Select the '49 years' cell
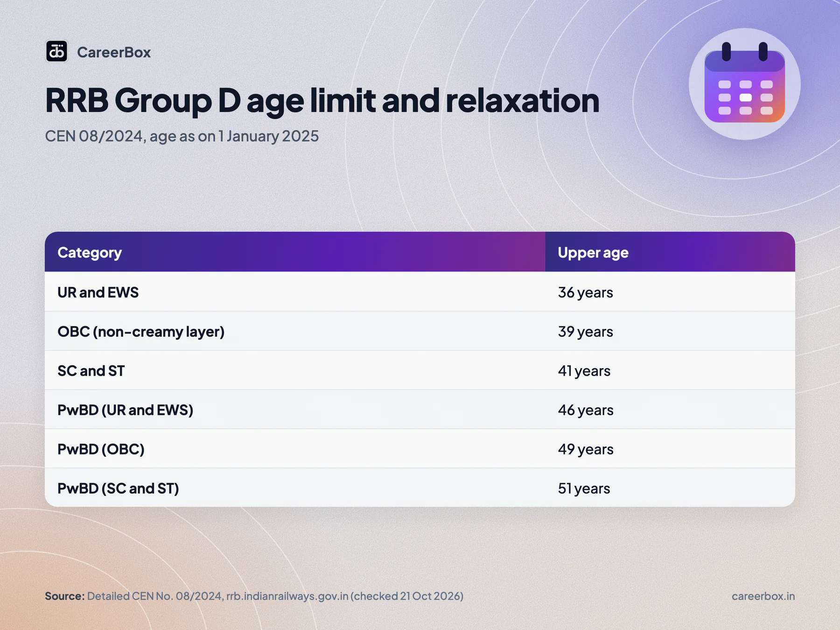This screenshot has height=630, width=840. [670, 449]
